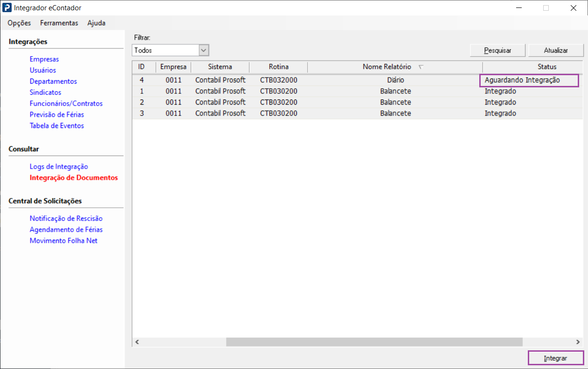Open Movimento Folha Net
The width and height of the screenshot is (588, 369).
(63, 241)
